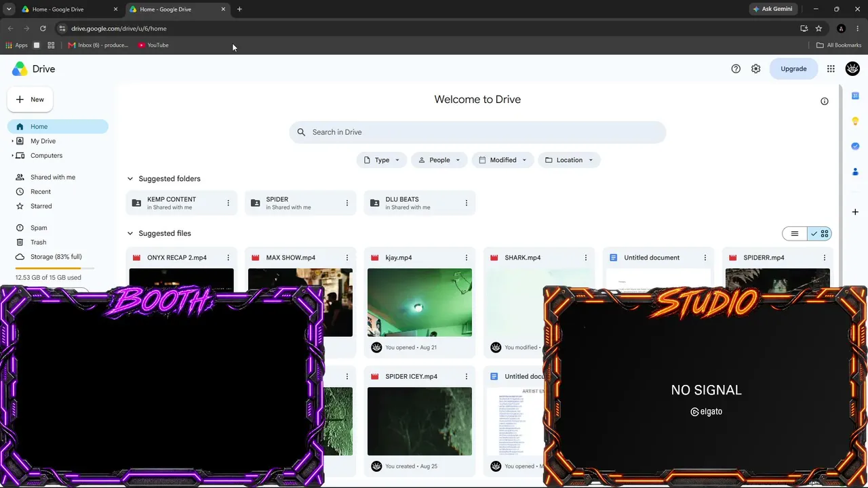Click the Drive logo
The height and width of the screenshot is (488, 868).
coord(33,68)
